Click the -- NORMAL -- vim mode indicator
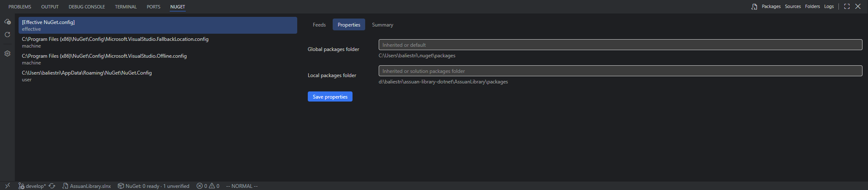The width and height of the screenshot is (868, 190). 242,186
